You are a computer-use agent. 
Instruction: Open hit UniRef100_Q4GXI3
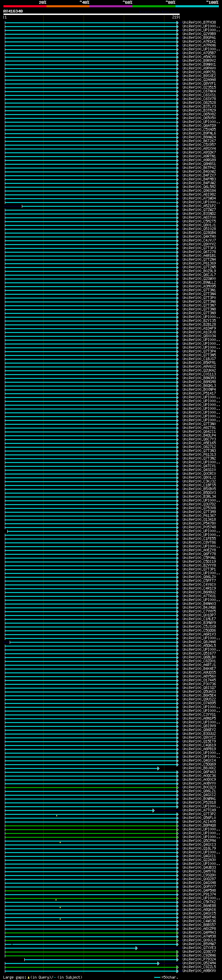[199, 844]
